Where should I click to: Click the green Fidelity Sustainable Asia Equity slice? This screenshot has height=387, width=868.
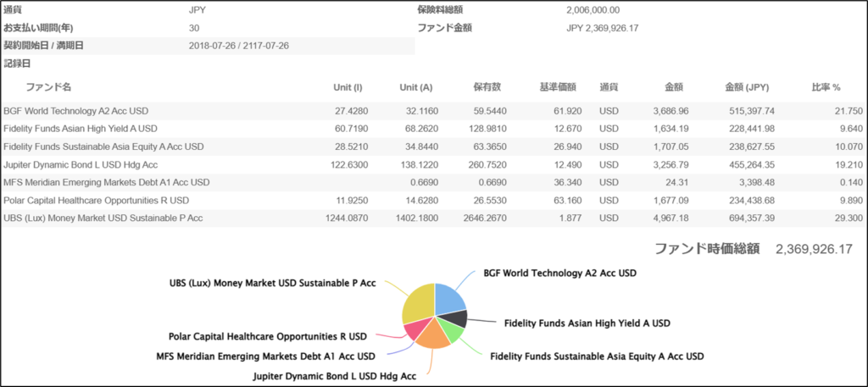(451, 330)
